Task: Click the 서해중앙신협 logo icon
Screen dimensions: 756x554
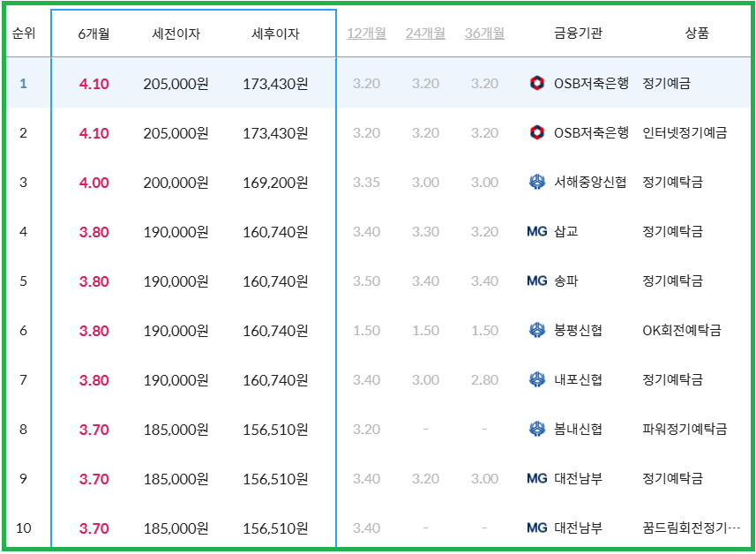Action: click(536, 182)
